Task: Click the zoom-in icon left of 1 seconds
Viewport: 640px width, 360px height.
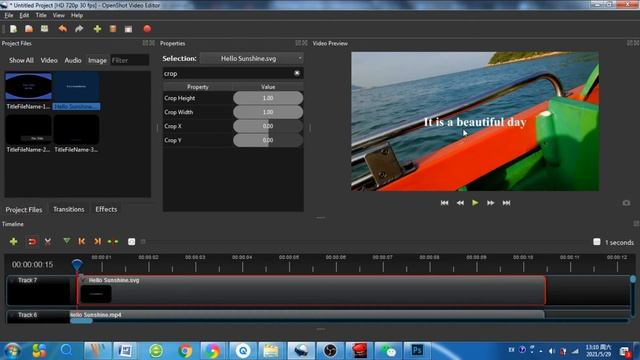Action: click(597, 242)
